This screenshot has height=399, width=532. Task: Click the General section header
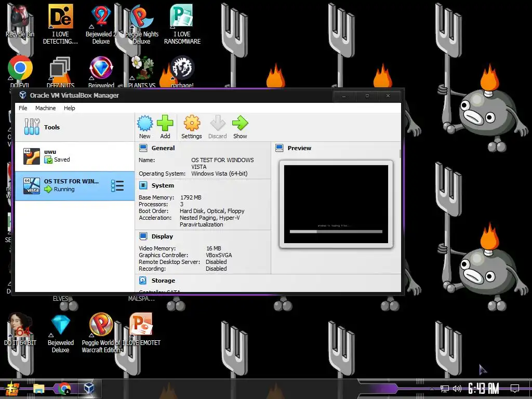coord(163,148)
